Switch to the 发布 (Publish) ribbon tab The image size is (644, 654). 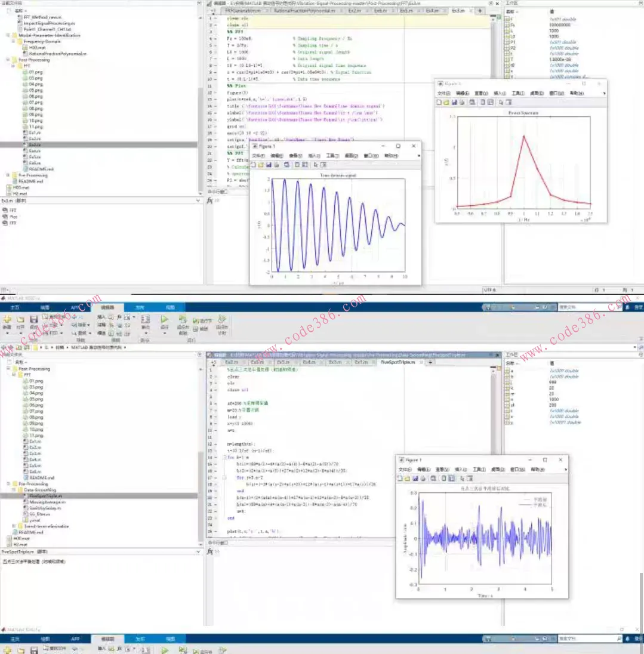click(140, 307)
